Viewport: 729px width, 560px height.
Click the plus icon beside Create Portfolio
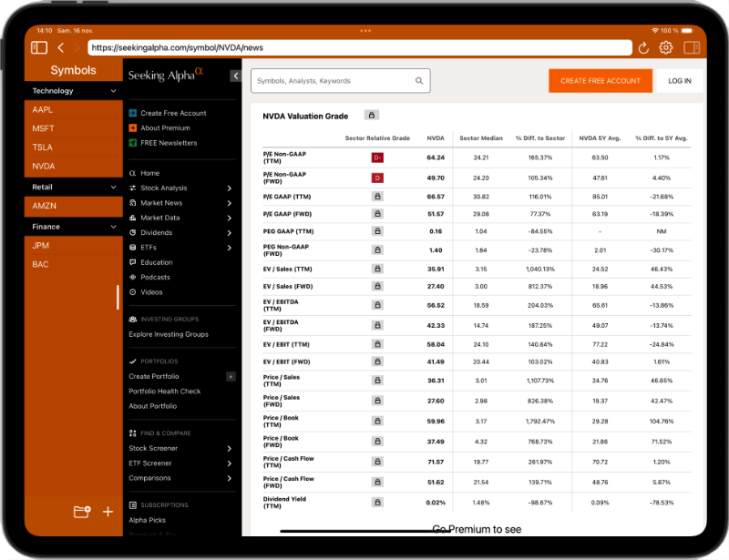pyautogui.click(x=231, y=376)
